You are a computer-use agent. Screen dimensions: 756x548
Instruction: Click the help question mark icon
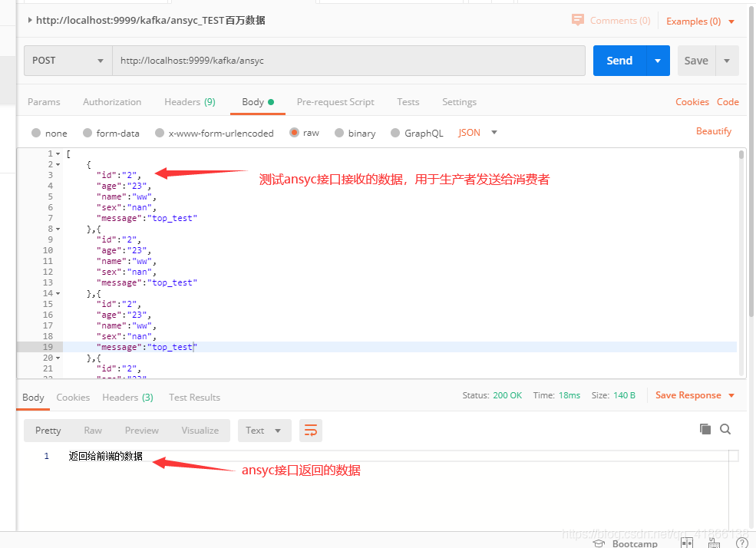pos(742,543)
